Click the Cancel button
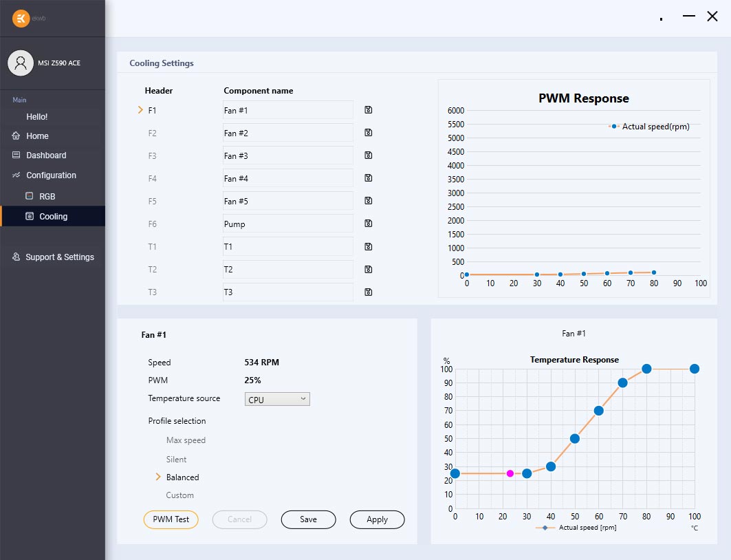The height and width of the screenshot is (560, 731). coord(239,519)
